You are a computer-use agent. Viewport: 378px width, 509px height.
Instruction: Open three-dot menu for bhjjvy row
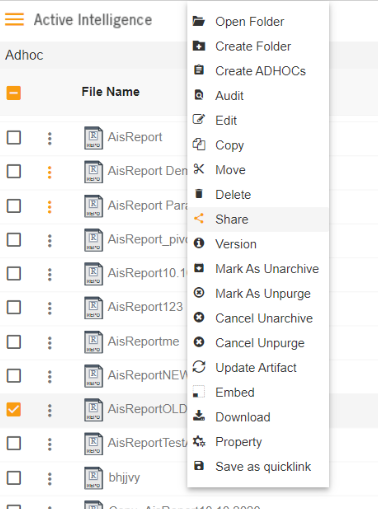point(50,479)
